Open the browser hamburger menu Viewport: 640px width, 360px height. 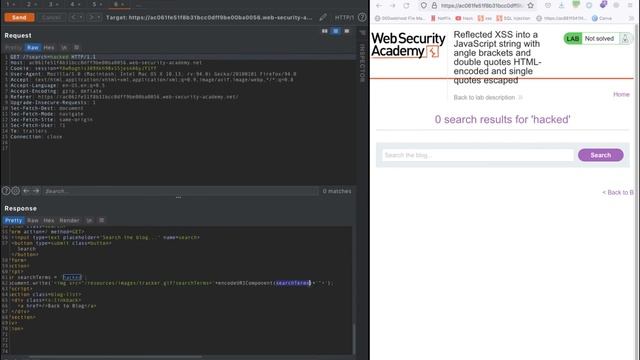click(x=630, y=5)
